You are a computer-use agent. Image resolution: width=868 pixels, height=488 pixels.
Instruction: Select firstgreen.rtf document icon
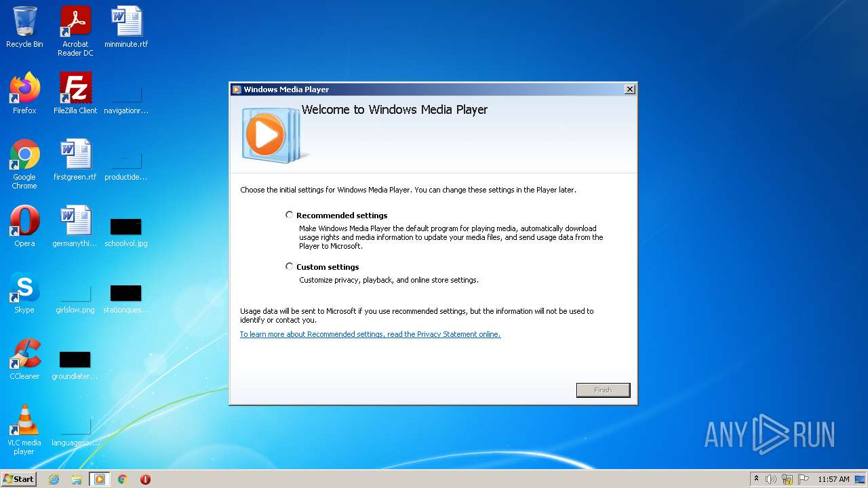[75, 159]
